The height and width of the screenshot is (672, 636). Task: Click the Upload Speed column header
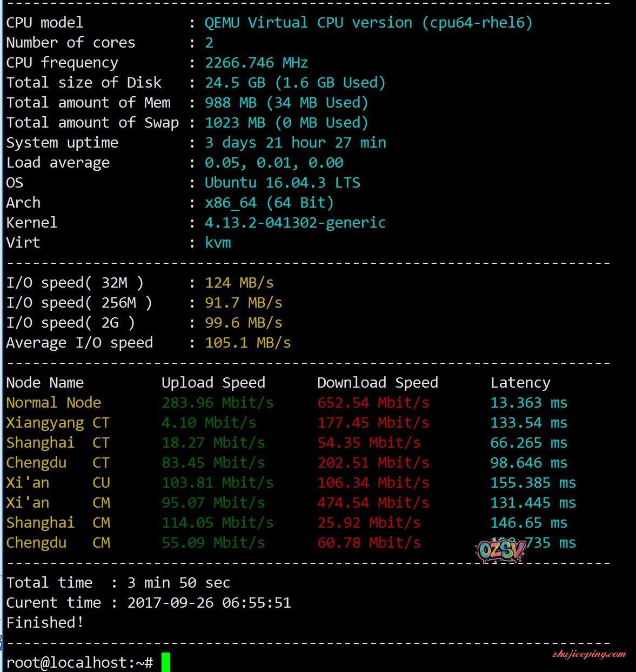coord(213,383)
